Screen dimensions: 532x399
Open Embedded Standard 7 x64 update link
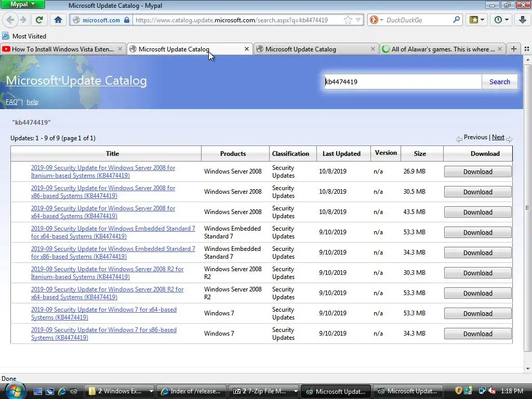(113, 232)
